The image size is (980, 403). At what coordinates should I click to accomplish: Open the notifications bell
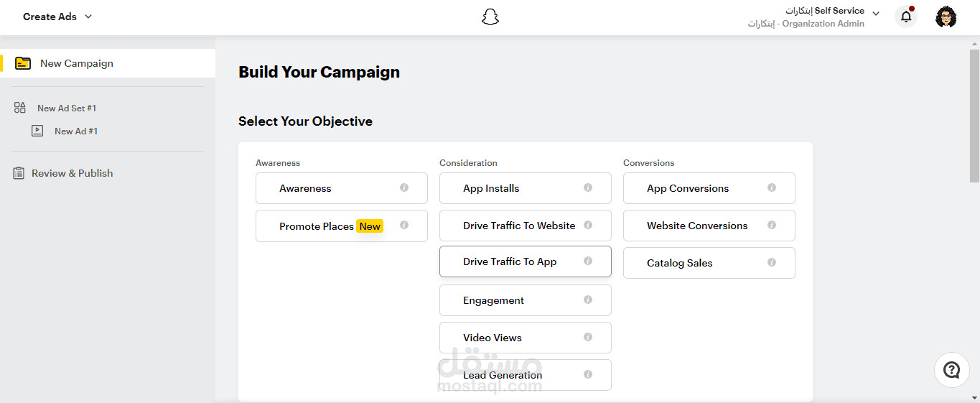click(x=906, y=16)
